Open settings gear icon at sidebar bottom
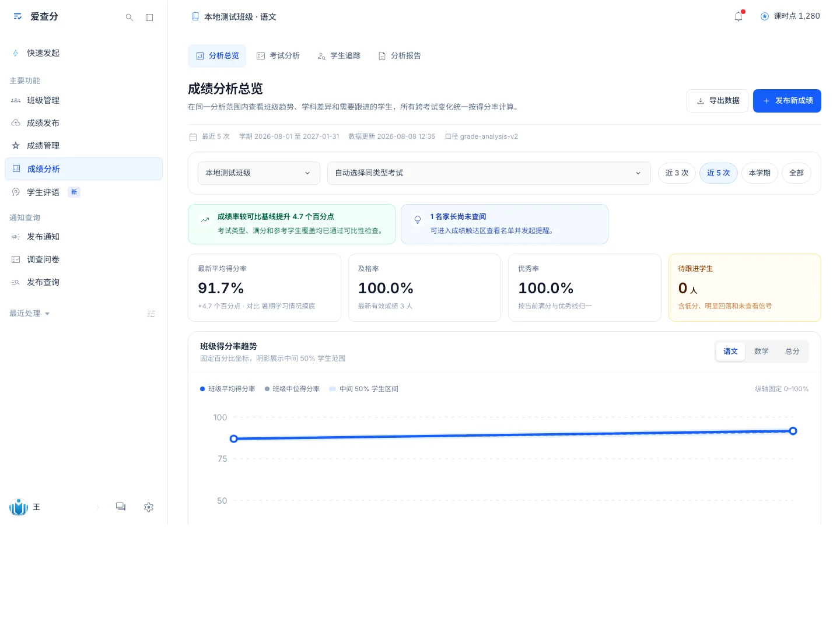Image resolution: width=840 pixels, height=625 pixels. click(x=149, y=507)
